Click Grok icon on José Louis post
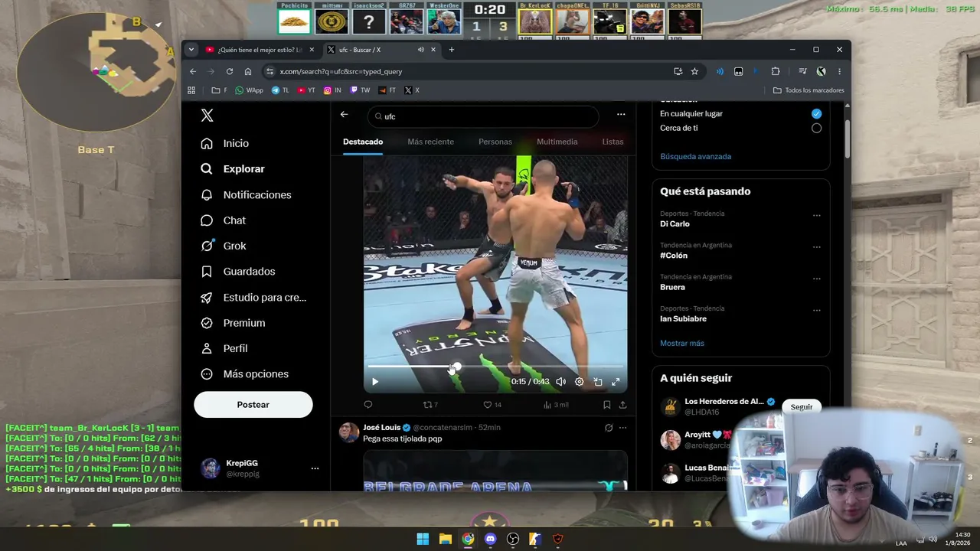 click(x=609, y=428)
